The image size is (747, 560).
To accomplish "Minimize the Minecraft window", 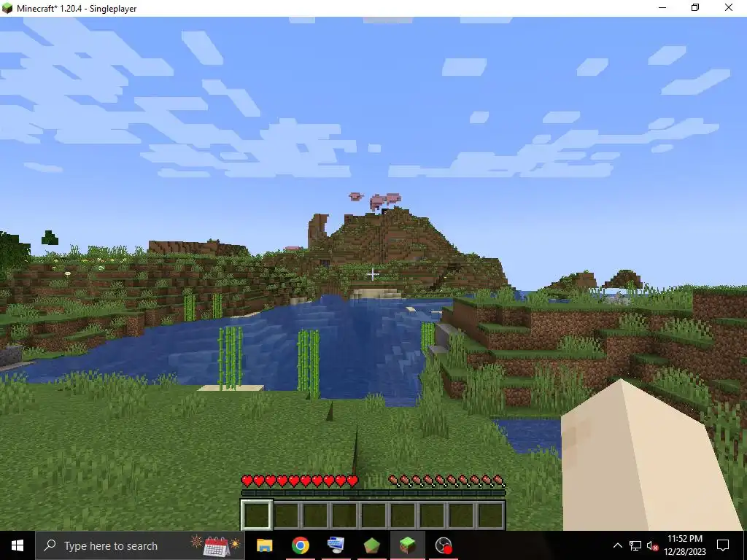I will coord(662,8).
